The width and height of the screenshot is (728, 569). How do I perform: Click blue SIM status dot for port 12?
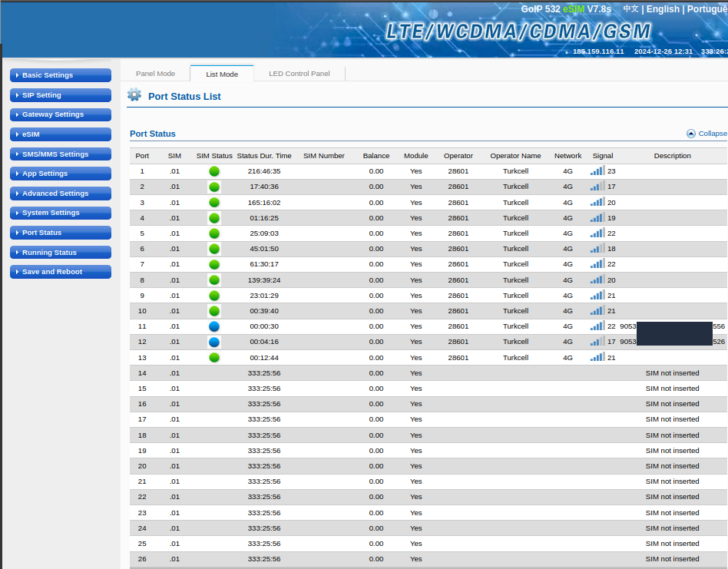coord(214,342)
